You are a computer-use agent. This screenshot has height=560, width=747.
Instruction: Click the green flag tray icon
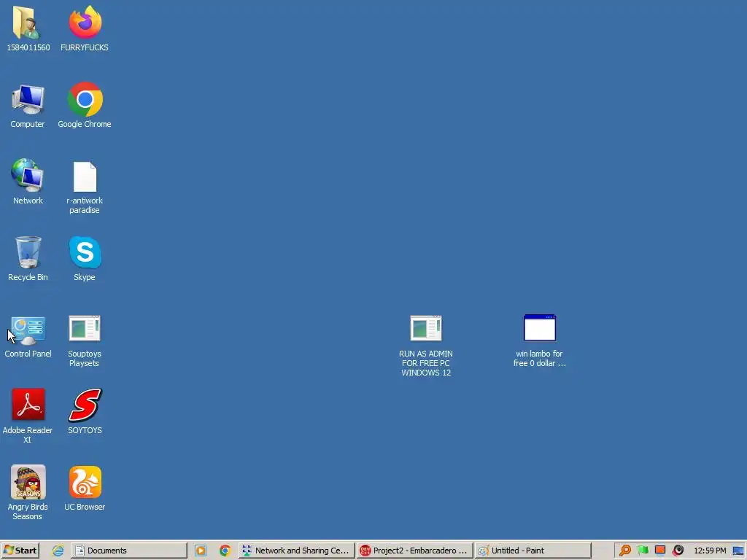pyautogui.click(x=643, y=551)
